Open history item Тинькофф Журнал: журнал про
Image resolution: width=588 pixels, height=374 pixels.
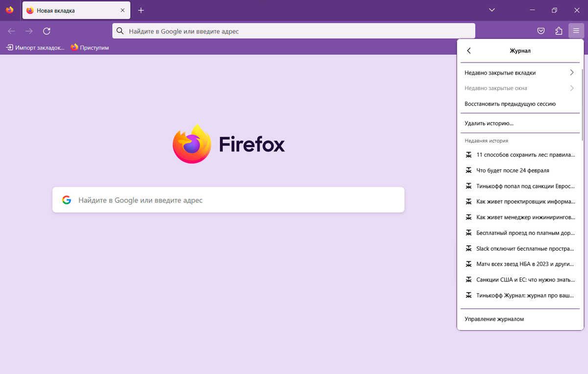coord(520,295)
